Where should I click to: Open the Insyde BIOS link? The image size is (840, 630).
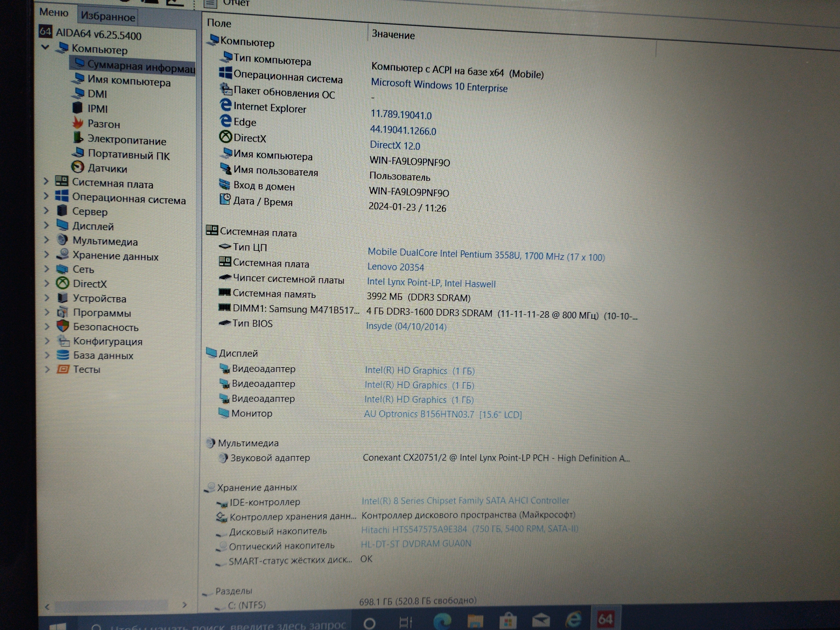(406, 326)
